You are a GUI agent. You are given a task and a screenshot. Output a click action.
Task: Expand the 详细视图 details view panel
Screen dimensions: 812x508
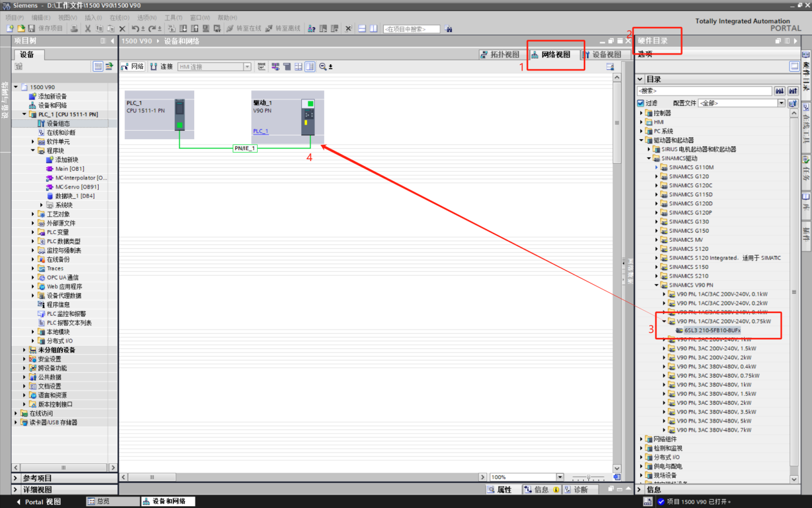click(15, 489)
